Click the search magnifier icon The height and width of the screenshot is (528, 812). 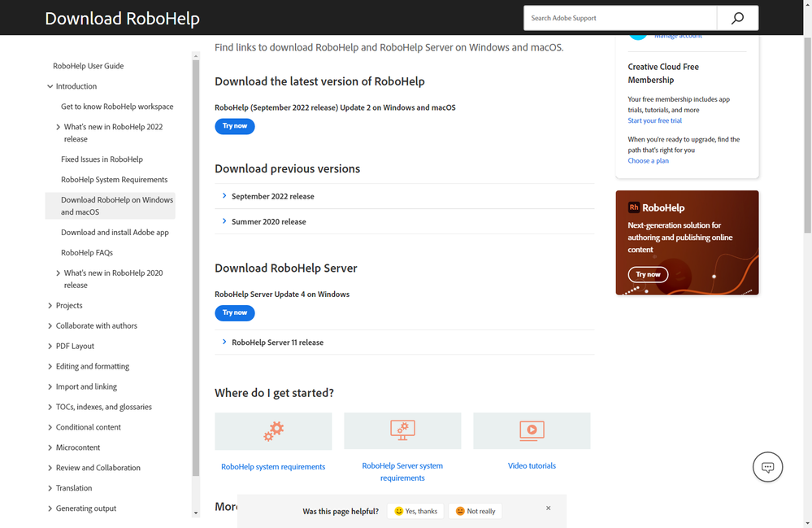[737, 18]
